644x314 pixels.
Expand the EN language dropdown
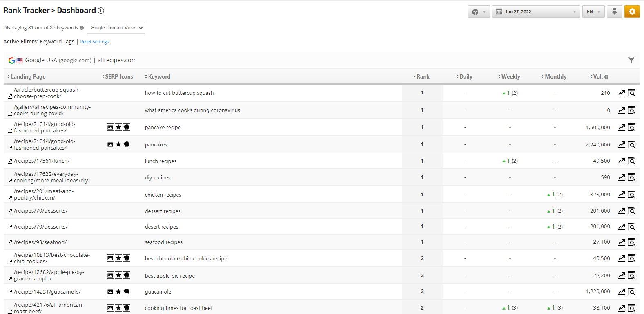[593, 12]
